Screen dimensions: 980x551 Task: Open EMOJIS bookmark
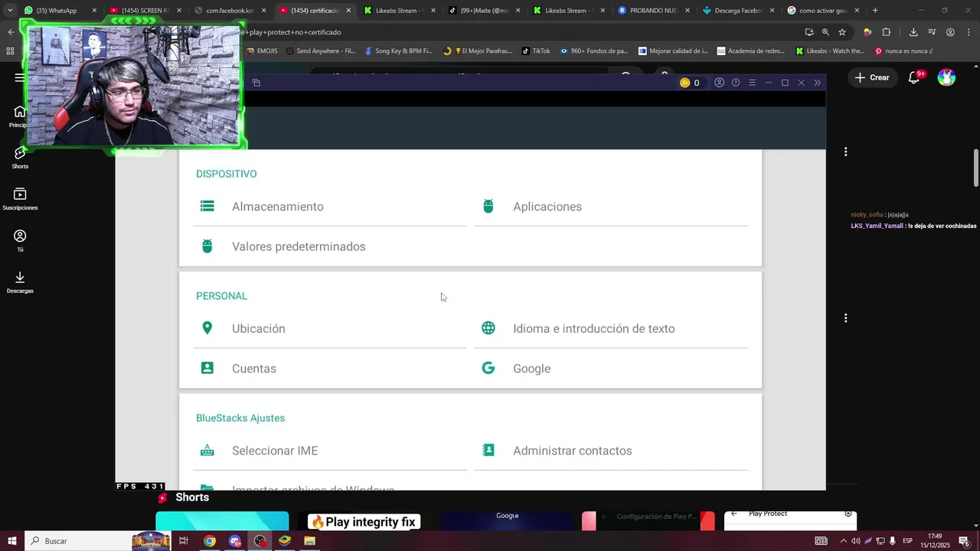click(x=262, y=51)
